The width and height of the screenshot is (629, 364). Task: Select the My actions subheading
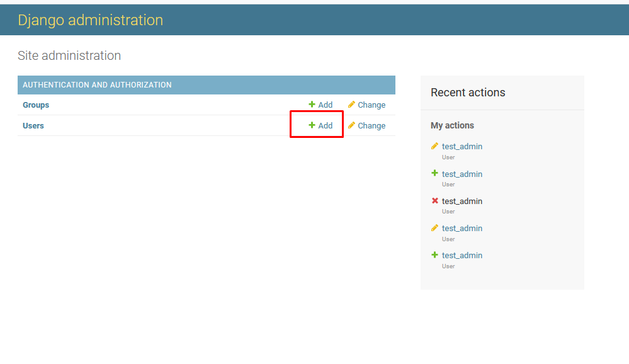point(452,125)
